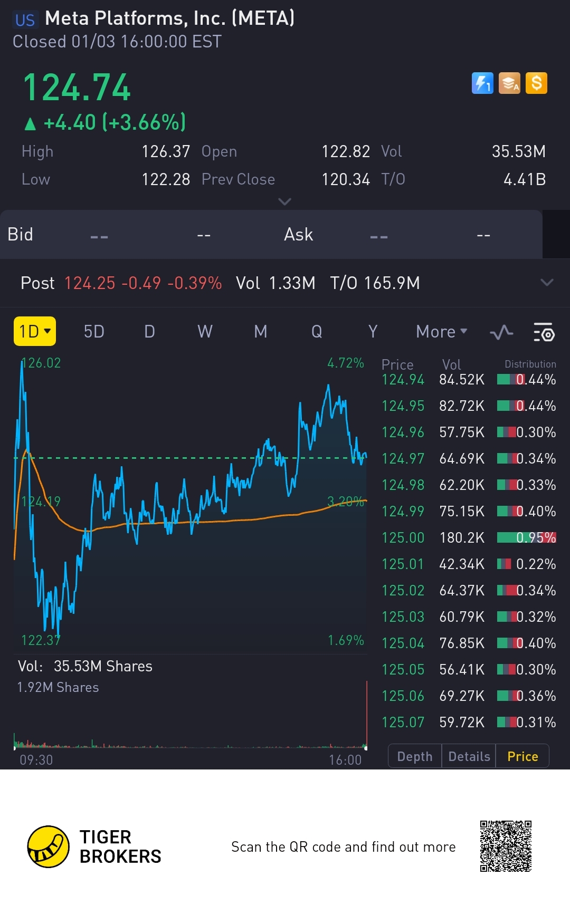Tap the QR code image
Screen dimensions: 570x924
(x=506, y=846)
